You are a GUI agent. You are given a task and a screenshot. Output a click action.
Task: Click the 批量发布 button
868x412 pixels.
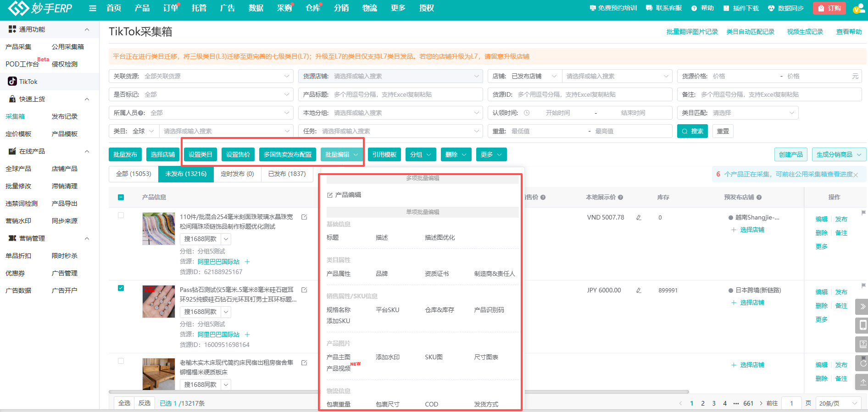tap(125, 155)
